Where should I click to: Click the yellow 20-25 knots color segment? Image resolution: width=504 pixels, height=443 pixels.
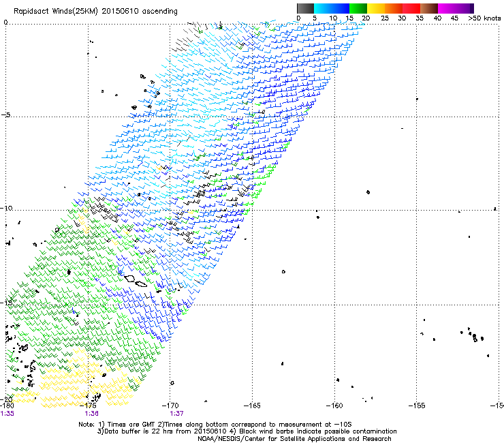click(376, 8)
